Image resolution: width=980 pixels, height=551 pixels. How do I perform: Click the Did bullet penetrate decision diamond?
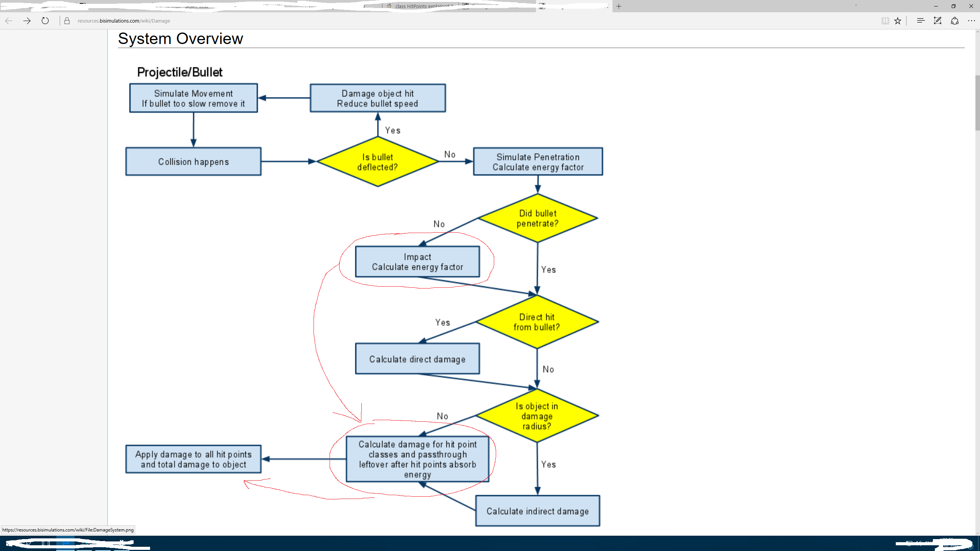point(537,218)
